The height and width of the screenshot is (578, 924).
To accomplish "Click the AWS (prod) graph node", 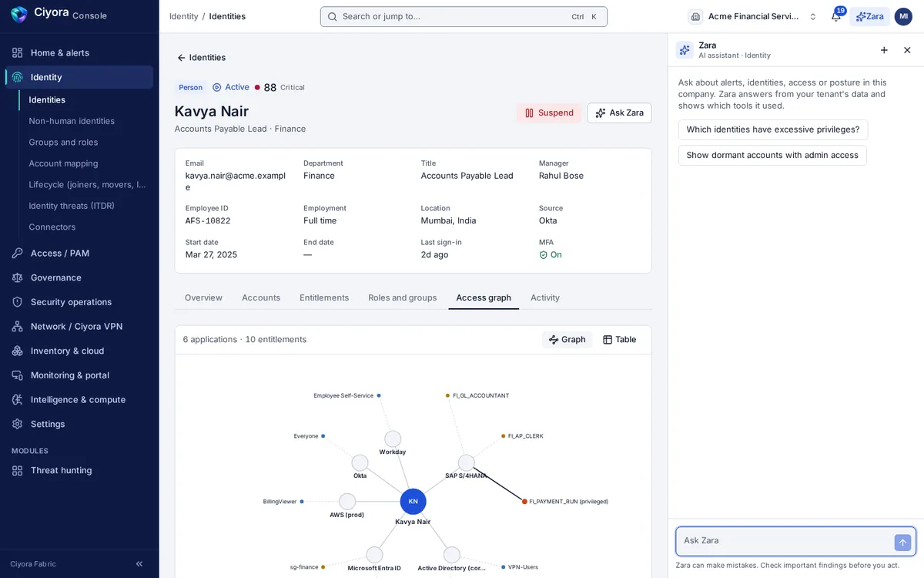I will tap(347, 501).
